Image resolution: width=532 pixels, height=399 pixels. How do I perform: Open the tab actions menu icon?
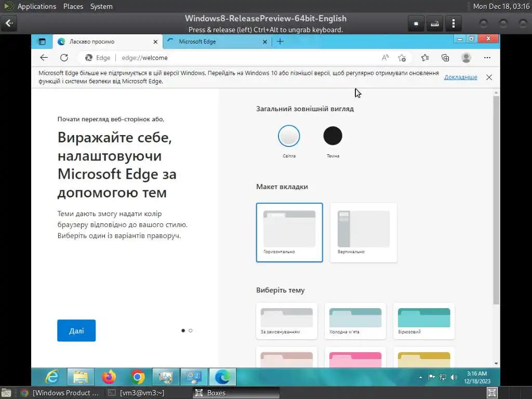tap(42, 42)
